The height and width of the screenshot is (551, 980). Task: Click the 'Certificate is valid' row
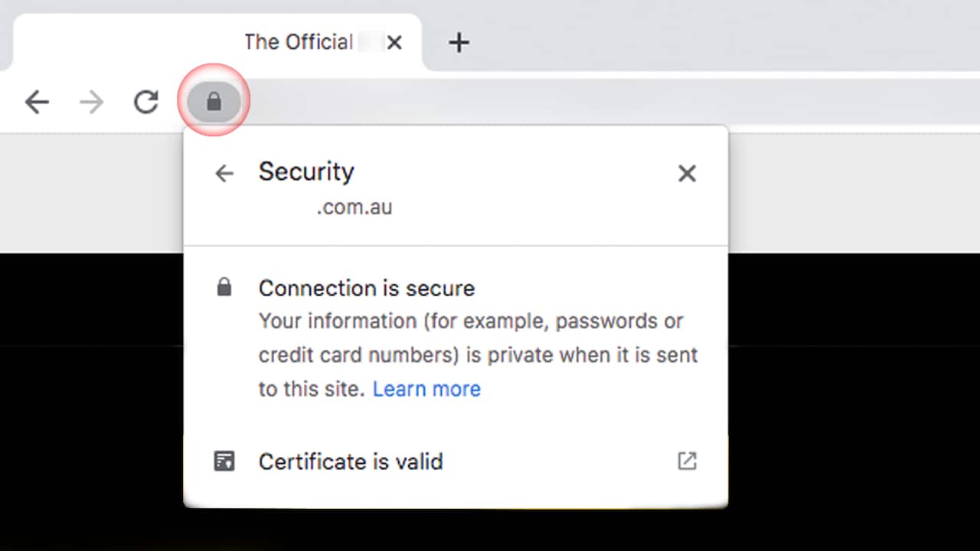tap(351, 461)
